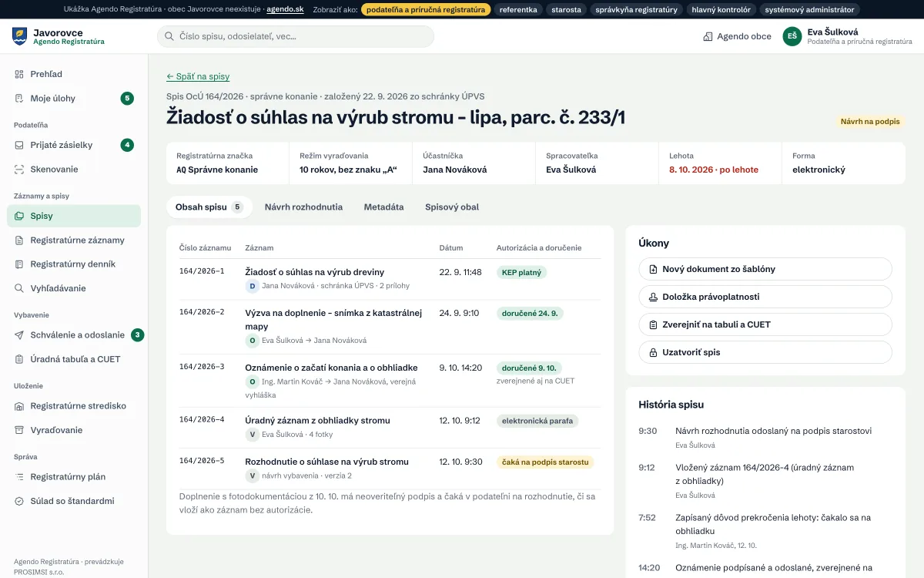Viewport: 924px width, 578px height.
Task: Switch view to správkyňa registratúry role
Action: (x=637, y=10)
